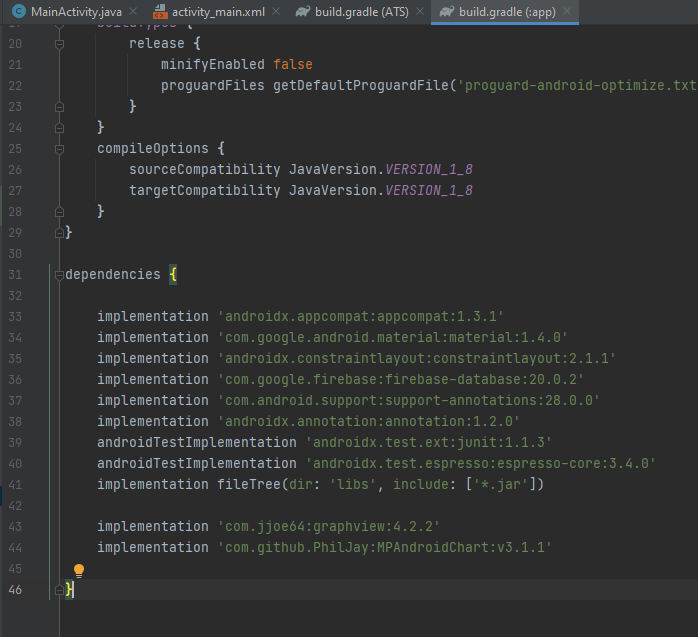This screenshot has height=637, width=698.
Task: Collapse the release block fold marker
Action: coord(59,44)
